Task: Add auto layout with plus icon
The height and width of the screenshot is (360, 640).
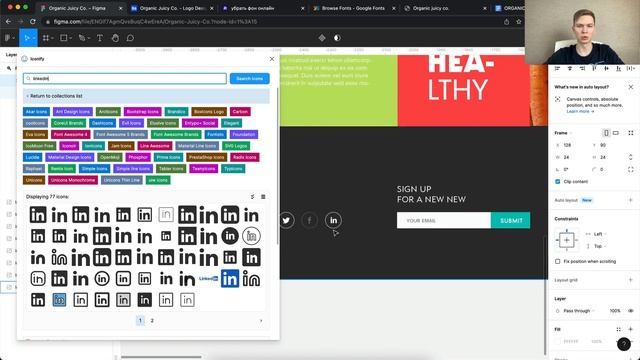Action: 631,200
